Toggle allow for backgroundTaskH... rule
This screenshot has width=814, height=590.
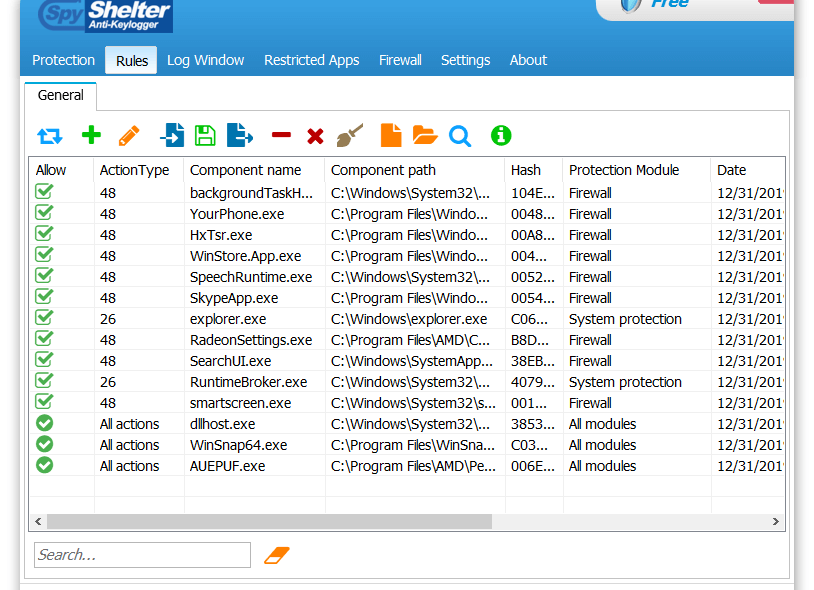pos(44,192)
